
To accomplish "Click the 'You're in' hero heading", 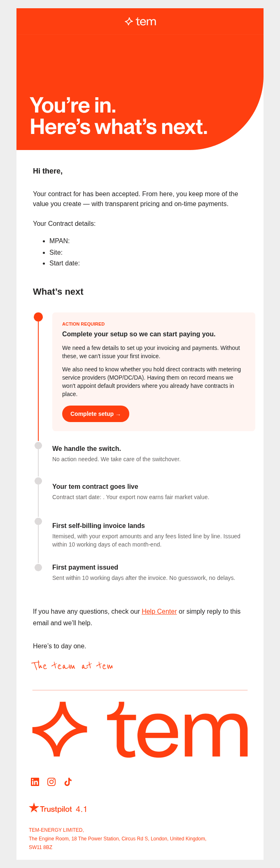I will click(119, 116).
